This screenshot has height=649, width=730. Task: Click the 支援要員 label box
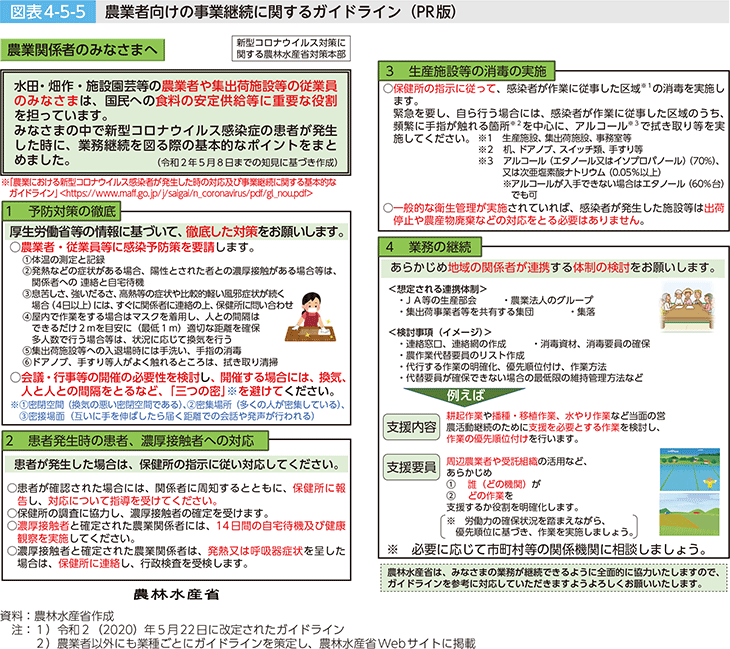tap(412, 467)
